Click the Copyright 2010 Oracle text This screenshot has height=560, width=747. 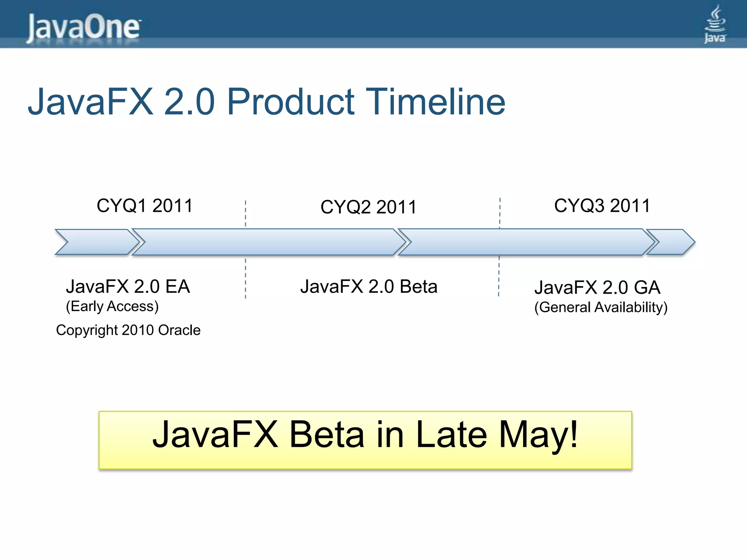click(x=128, y=330)
